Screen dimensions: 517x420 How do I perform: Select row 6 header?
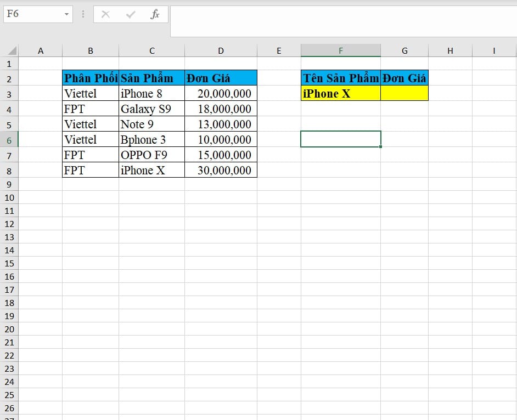[x=9, y=140]
